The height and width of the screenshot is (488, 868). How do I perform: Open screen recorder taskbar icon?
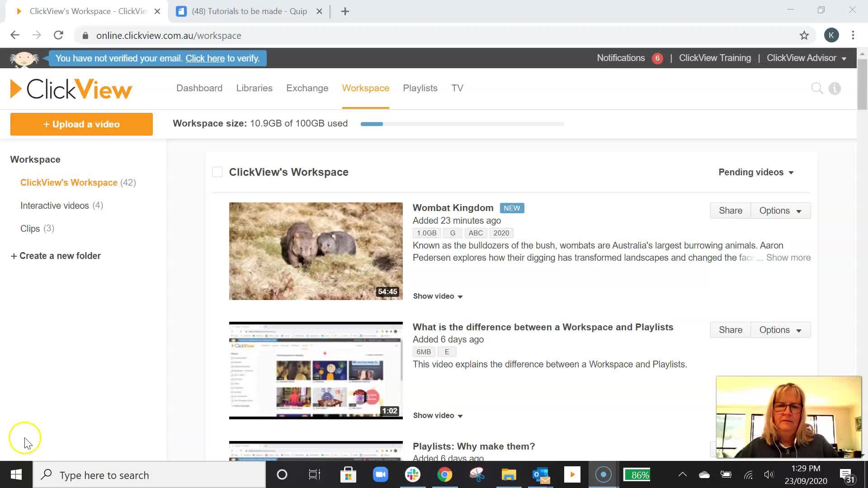(604, 475)
